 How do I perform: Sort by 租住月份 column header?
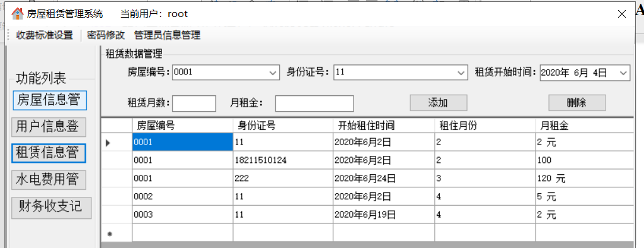coord(485,126)
